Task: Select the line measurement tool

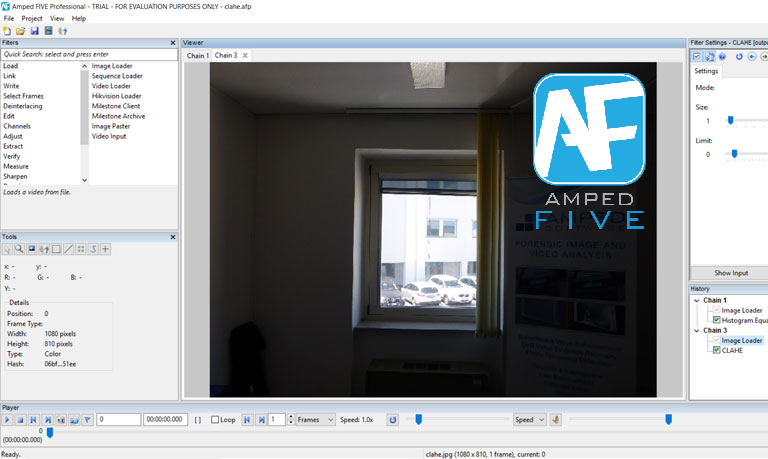Action: (69, 249)
